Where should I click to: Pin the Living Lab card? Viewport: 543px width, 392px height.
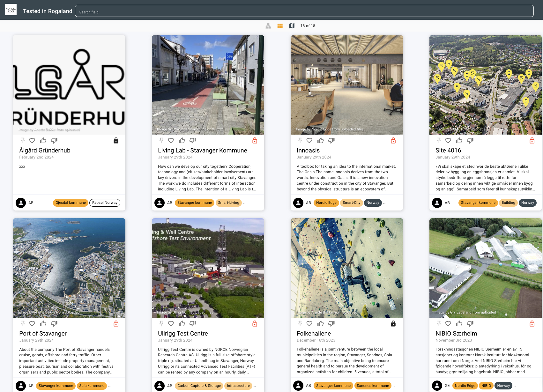161,140
